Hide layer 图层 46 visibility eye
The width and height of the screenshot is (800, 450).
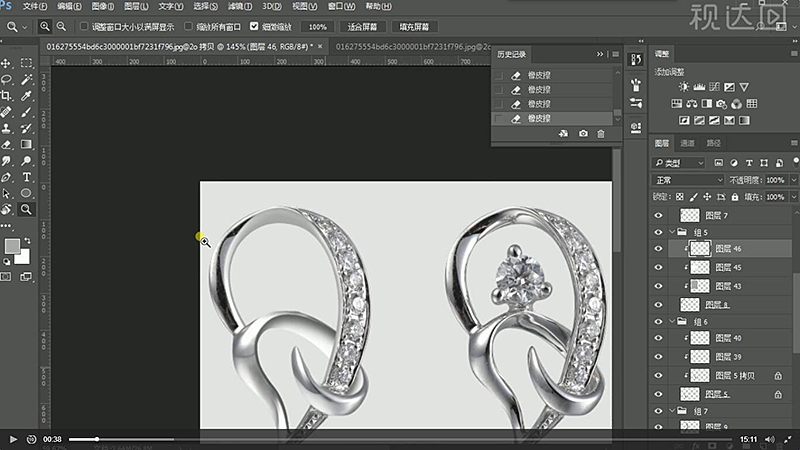point(658,248)
